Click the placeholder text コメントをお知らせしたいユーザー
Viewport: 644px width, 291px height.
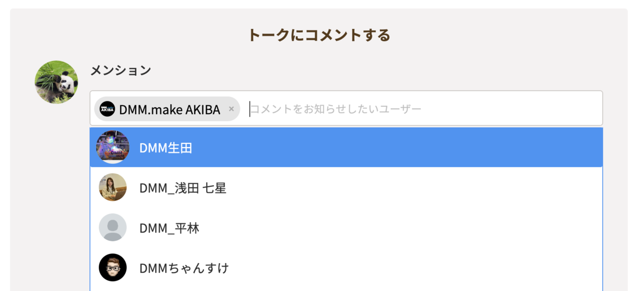[x=336, y=110]
